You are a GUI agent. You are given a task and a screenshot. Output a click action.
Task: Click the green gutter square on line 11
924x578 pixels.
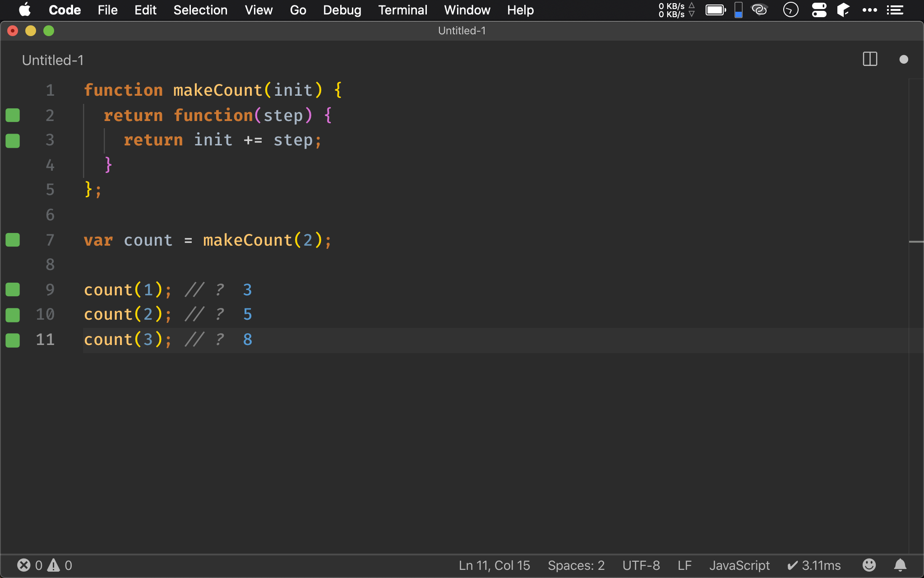pyautogui.click(x=13, y=340)
